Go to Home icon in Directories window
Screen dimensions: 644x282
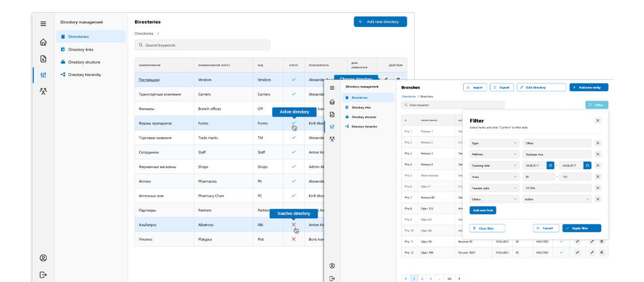coord(43,42)
